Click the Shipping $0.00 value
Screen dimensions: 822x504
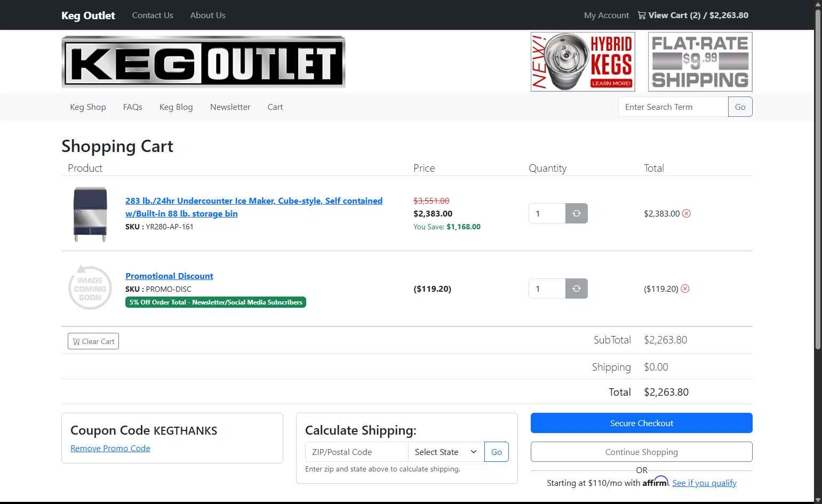[x=656, y=367]
